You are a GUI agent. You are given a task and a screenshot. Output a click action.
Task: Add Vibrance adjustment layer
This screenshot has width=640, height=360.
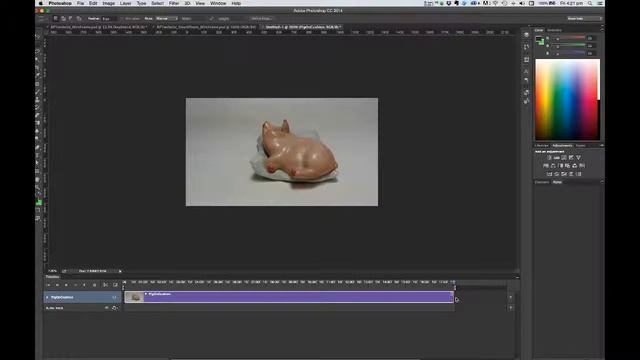click(x=578, y=158)
